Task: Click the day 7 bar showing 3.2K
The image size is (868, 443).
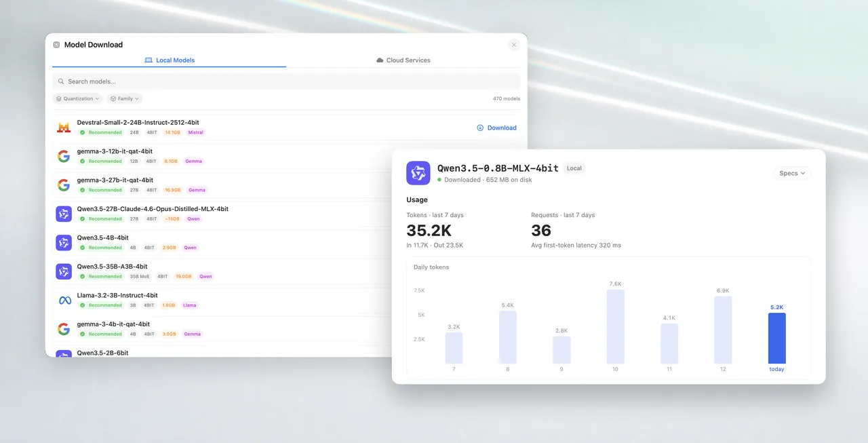Action: pos(454,348)
